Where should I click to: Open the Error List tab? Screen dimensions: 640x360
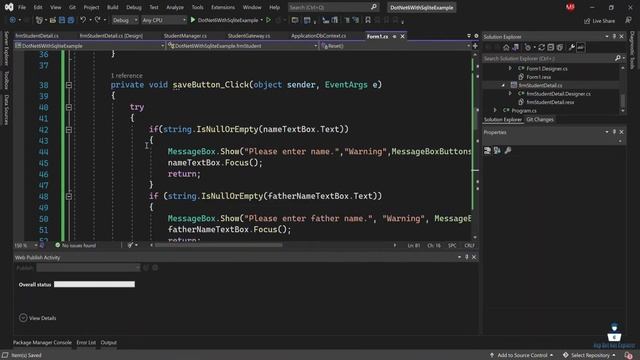86,342
